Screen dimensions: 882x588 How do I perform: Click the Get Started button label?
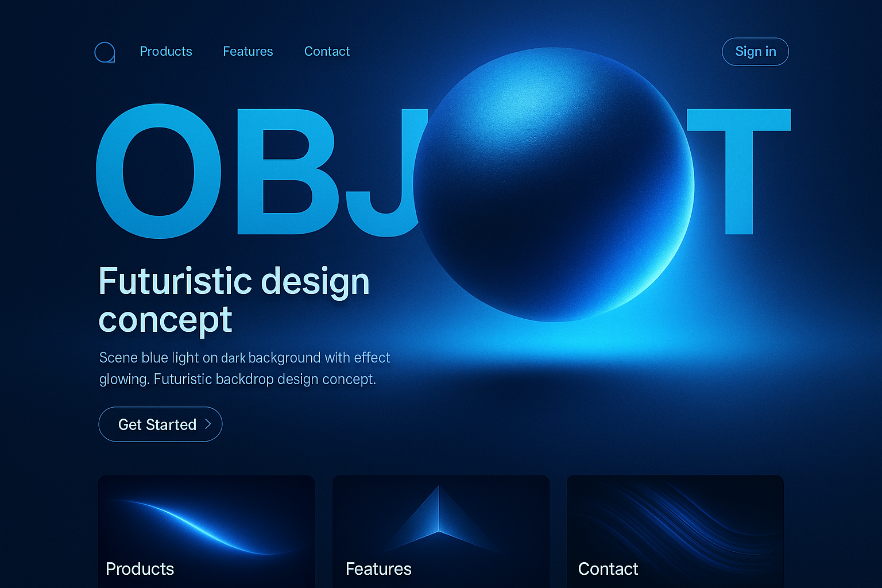[157, 424]
